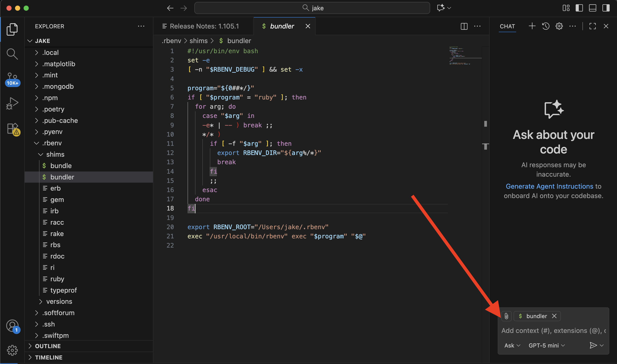Image resolution: width=617 pixels, height=364 pixels.
Task: Switch to the Release Notes: 1.105.1 tab
Action: pyautogui.click(x=204, y=26)
